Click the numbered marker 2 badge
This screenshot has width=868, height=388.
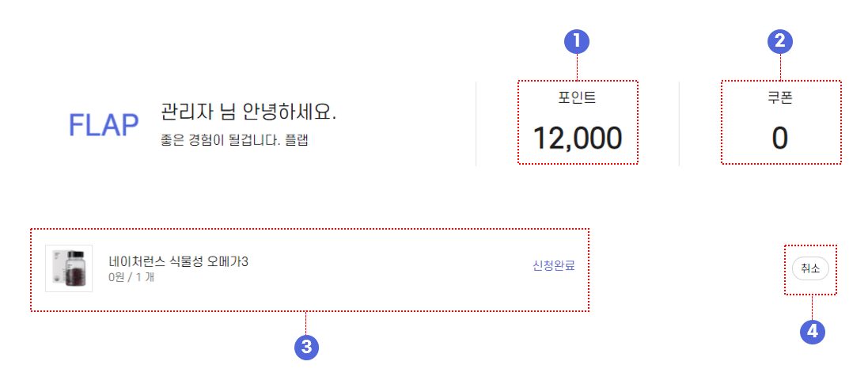pos(780,41)
